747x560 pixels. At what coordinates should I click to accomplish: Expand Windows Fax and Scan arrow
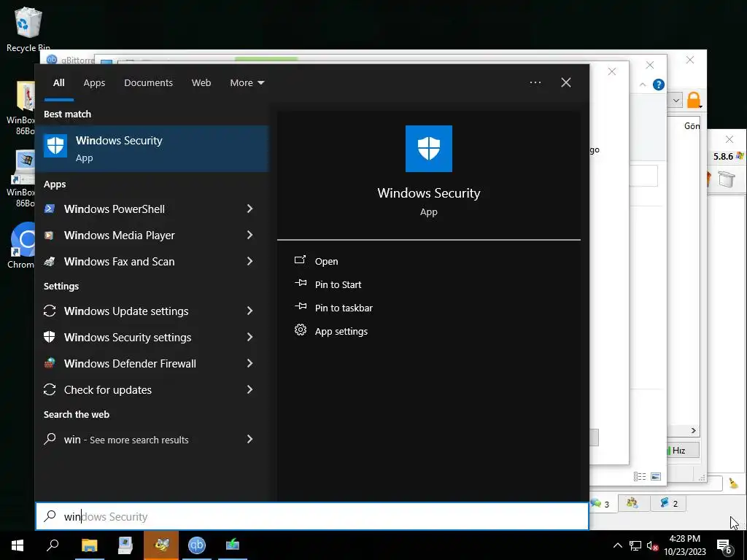(249, 261)
